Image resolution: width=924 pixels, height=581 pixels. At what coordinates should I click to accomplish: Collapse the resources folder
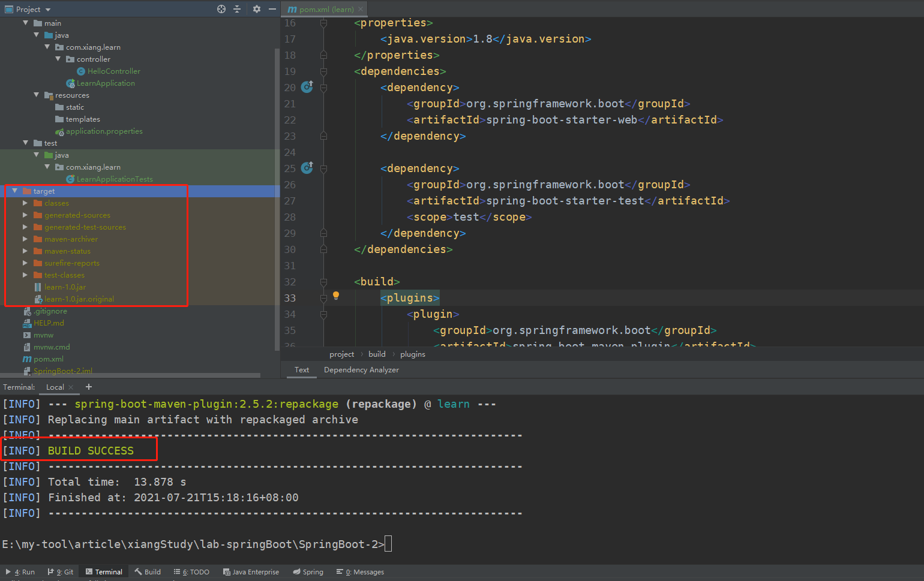point(37,95)
